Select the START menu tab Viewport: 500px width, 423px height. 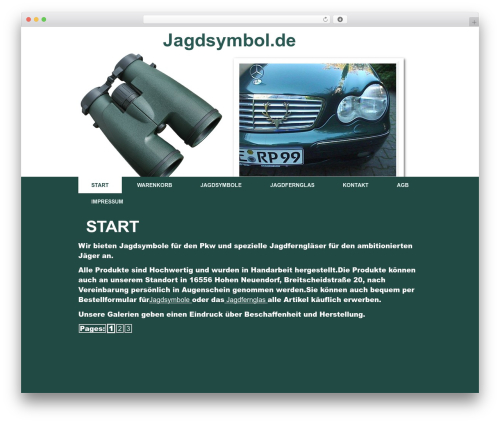(x=100, y=185)
